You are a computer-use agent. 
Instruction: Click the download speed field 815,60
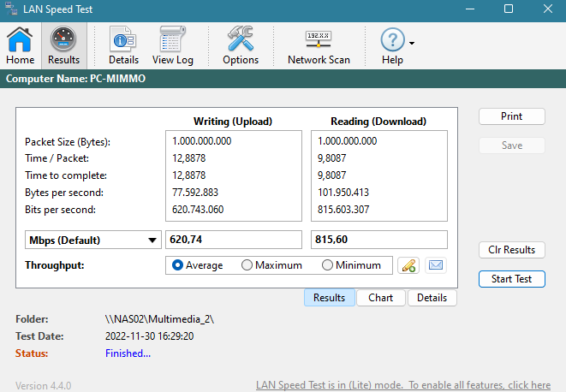(x=379, y=240)
